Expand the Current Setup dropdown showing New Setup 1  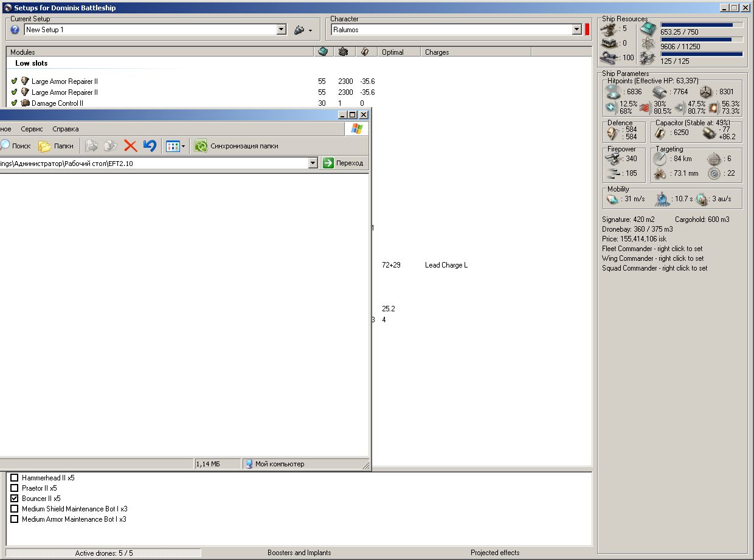282,29
